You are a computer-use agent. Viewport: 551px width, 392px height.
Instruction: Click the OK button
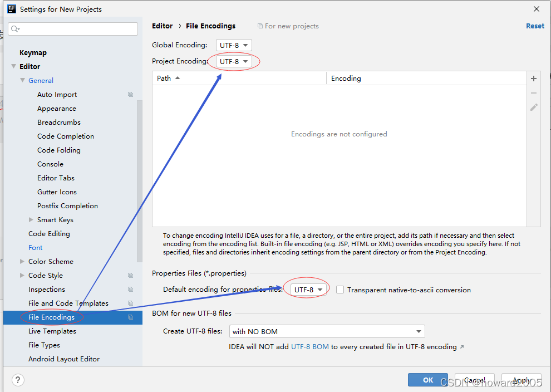[427, 380]
